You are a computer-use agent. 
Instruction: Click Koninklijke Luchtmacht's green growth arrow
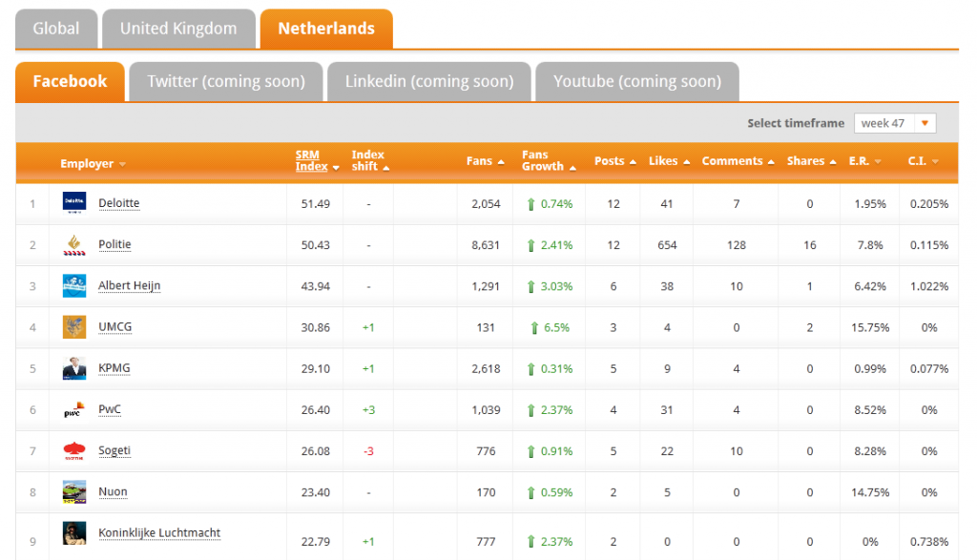pyautogui.click(x=530, y=542)
